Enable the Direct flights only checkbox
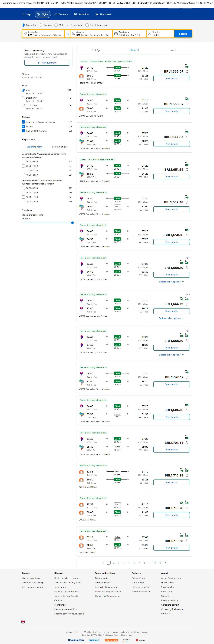The height and width of the screenshot is (644, 214). point(87,25)
